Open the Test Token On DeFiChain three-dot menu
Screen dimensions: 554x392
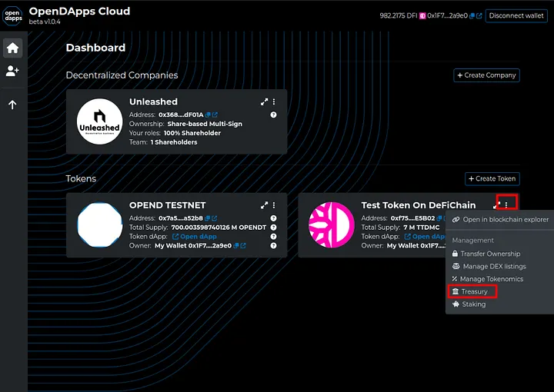(506, 204)
